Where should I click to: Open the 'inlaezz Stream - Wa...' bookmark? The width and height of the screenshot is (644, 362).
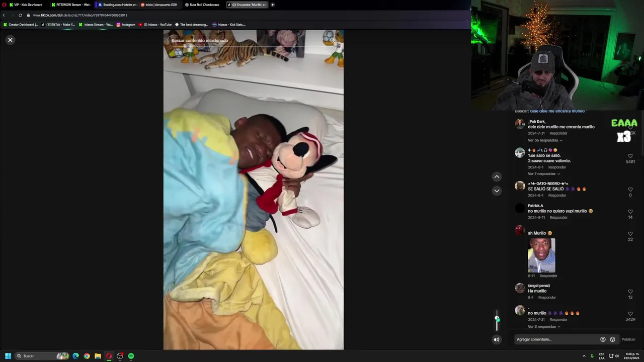96,25
